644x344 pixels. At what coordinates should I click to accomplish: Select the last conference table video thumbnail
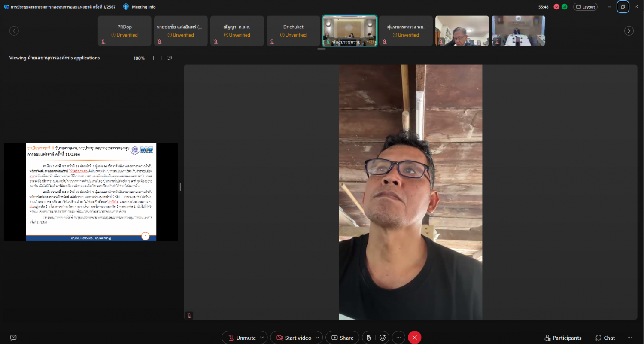518,31
